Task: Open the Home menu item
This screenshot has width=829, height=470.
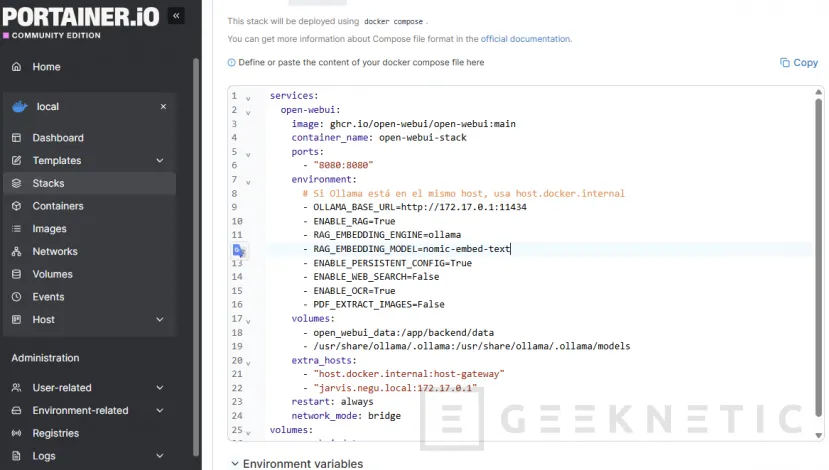Action: pos(46,67)
